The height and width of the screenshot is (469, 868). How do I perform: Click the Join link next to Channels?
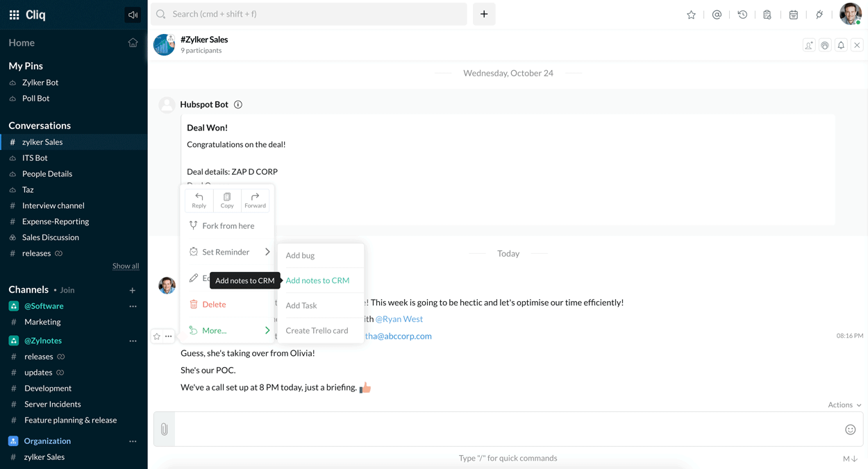(67, 290)
